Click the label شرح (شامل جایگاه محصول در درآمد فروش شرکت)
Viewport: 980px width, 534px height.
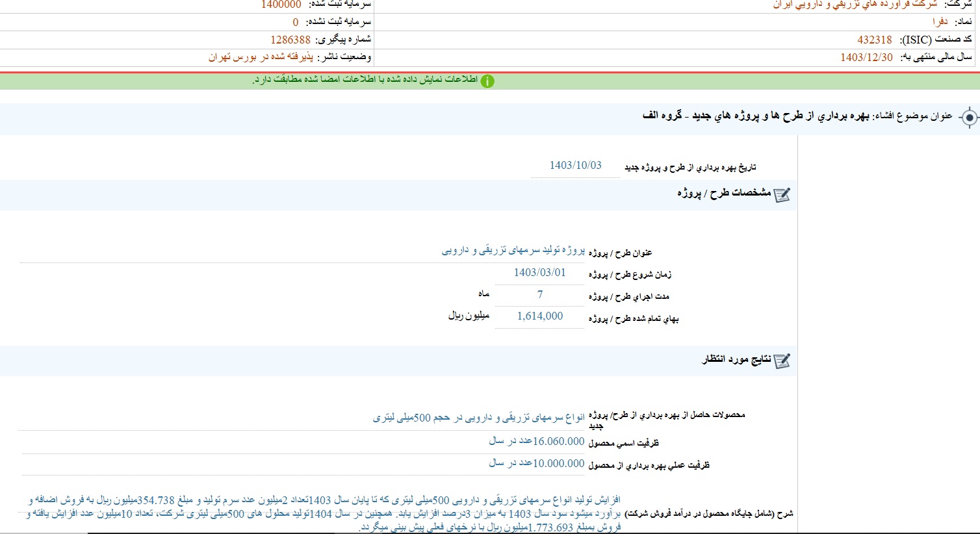pos(709,514)
